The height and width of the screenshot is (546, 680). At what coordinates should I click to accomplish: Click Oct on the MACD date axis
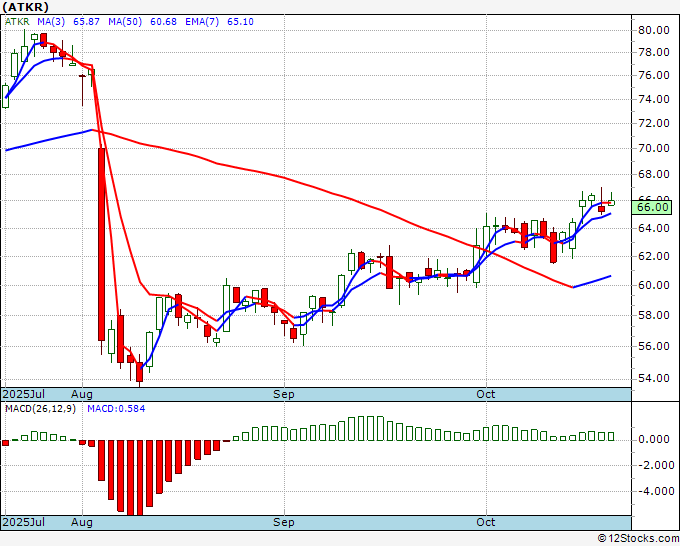[x=485, y=522]
